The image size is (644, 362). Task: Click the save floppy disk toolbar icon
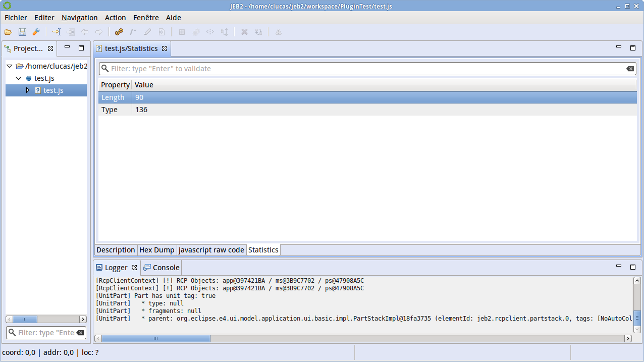point(22,32)
